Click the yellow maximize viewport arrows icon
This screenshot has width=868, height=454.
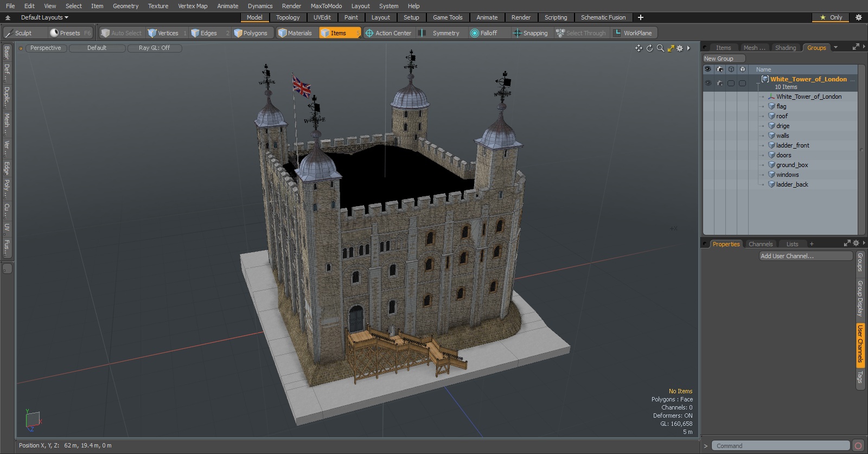coord(671,48)
